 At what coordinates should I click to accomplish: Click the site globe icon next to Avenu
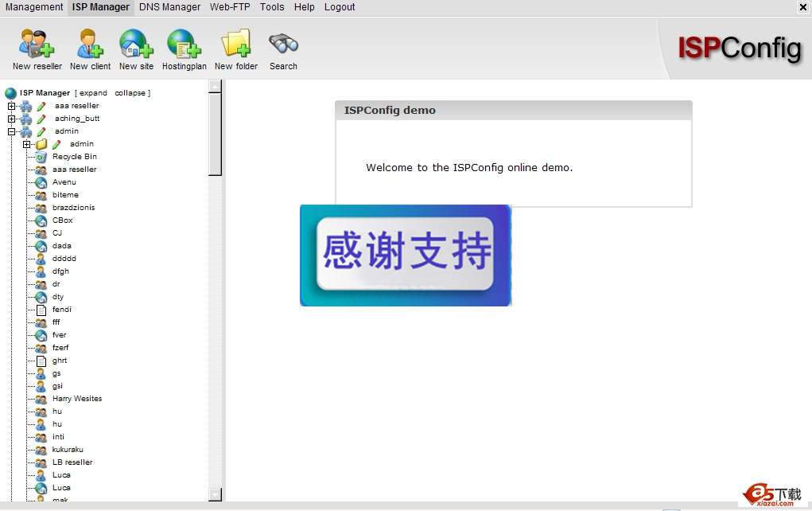click(x=41, y=182)
